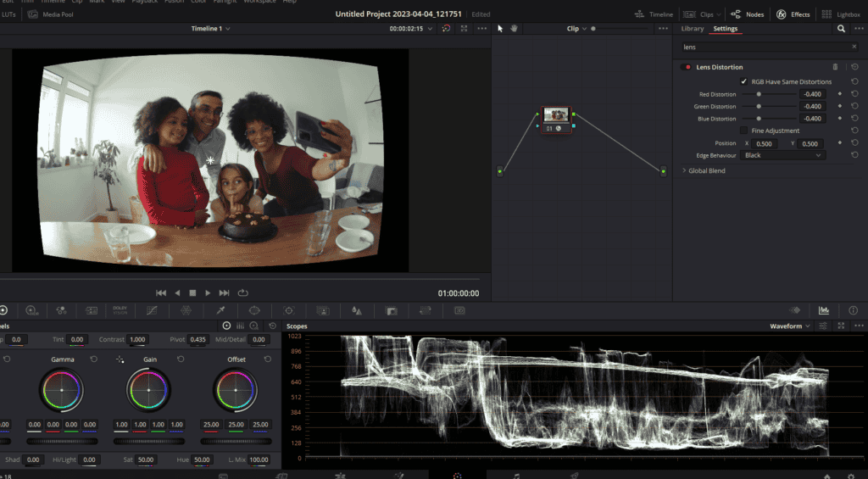Toggle the Effects panel button
Image resolution: width=868 pixels, height=479 pixels.
(x=793, y=14)
